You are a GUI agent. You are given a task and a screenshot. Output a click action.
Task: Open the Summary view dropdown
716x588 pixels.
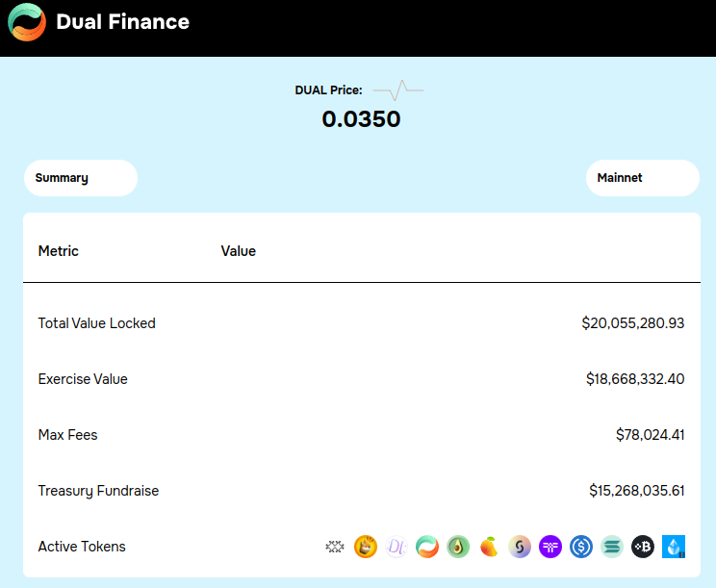tap(81, 178)
